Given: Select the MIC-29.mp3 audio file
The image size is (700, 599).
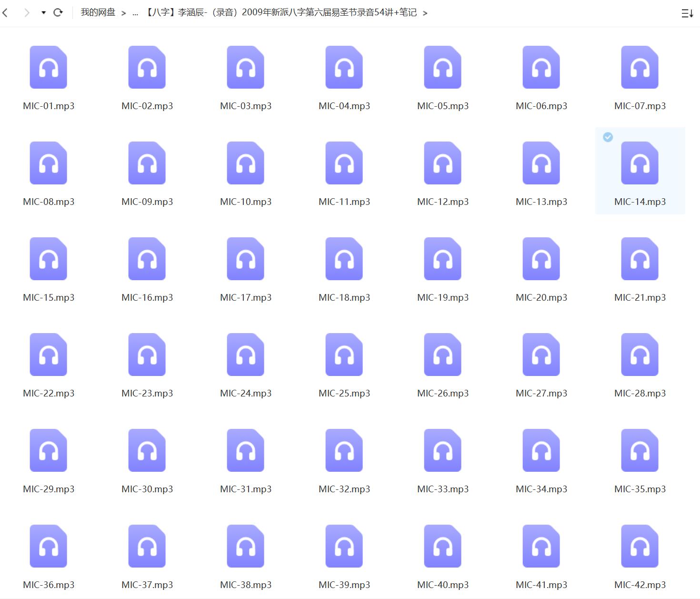Looking at the screenshot, I should [x=49, y=451].
